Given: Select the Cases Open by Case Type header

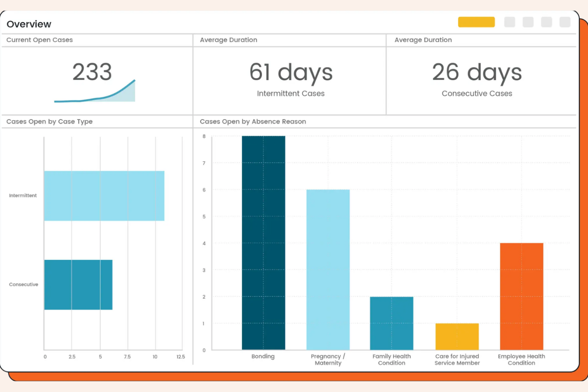Looking at the screenshot, I should pyautogui.click(x=49, y=122).
